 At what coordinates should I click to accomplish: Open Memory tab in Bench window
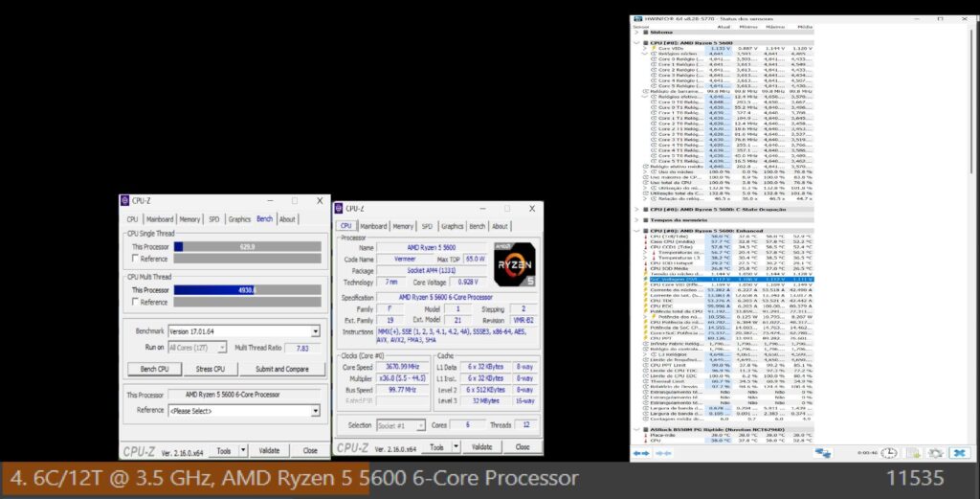coord(190,219)
